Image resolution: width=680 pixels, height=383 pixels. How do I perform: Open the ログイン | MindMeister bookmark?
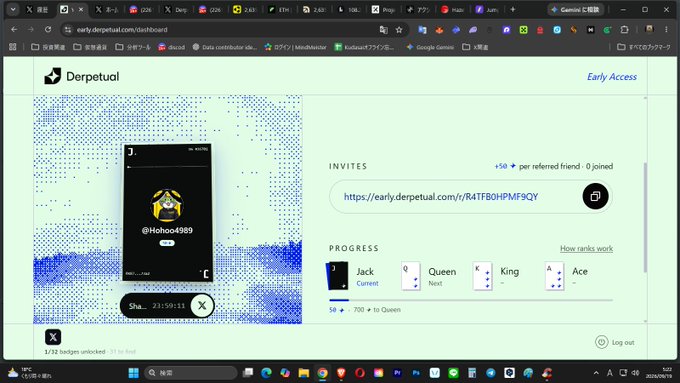coord(295,47)
